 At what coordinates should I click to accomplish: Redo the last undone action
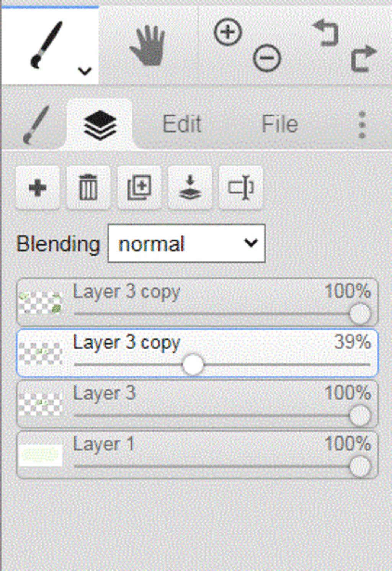(x=364, y=59)
